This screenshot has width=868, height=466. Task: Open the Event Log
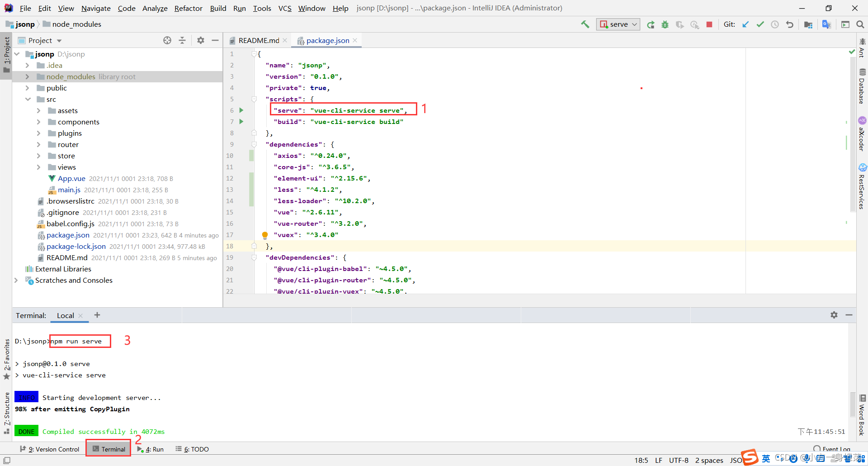tap(832, 449)
